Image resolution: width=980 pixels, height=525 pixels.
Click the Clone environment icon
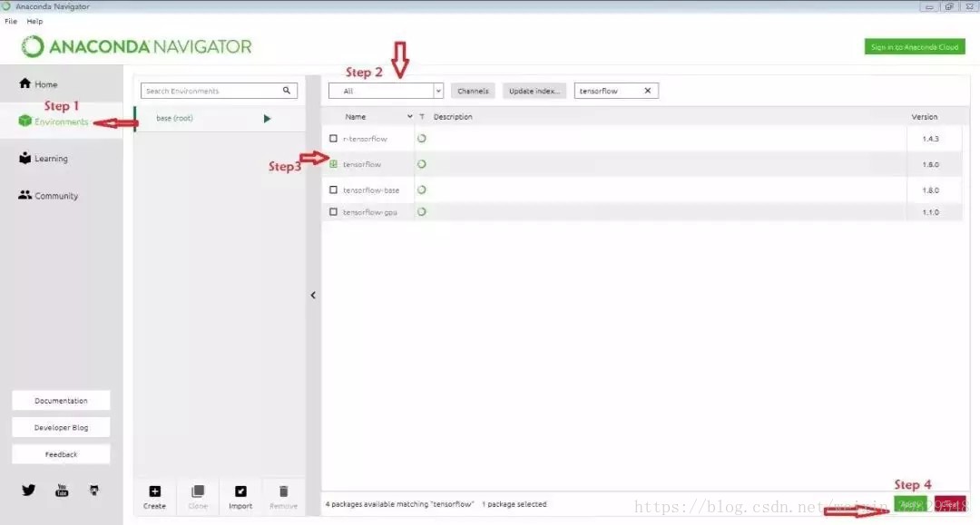pyautogui.click(x=198, y=491)
